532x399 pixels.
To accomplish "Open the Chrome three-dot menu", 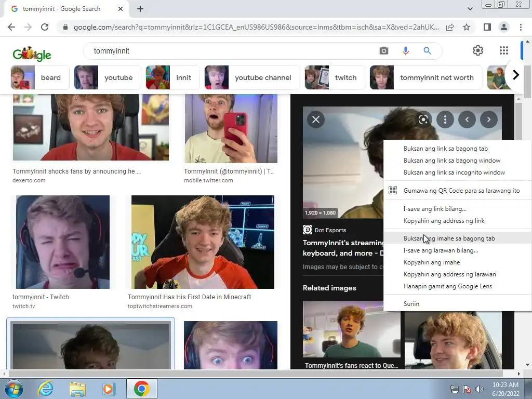I will tap(521, 27).
